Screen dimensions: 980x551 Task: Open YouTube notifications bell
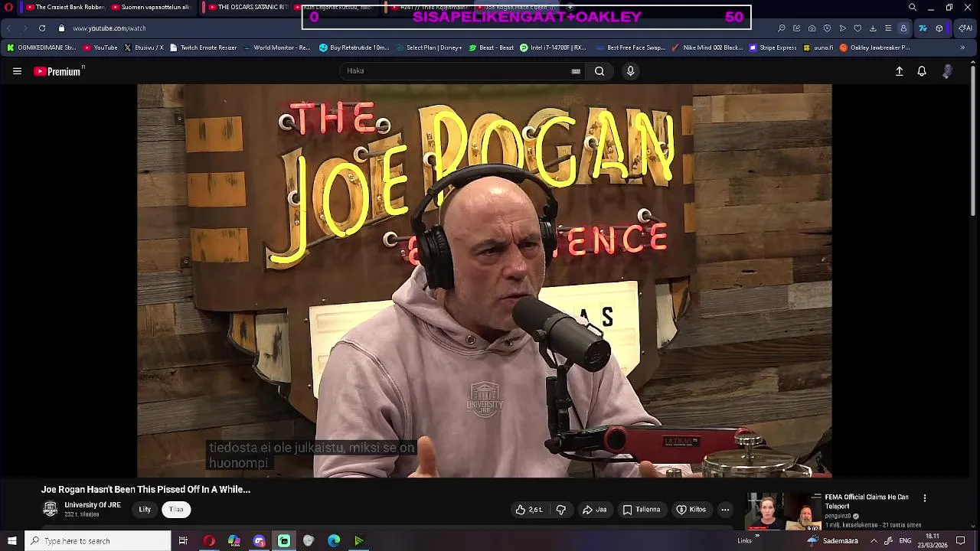click(922, 71)
